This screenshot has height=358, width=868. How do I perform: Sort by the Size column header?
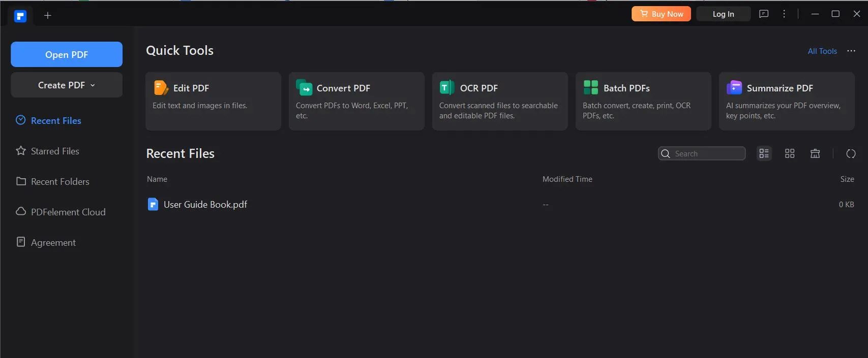[x=847, y=179]
